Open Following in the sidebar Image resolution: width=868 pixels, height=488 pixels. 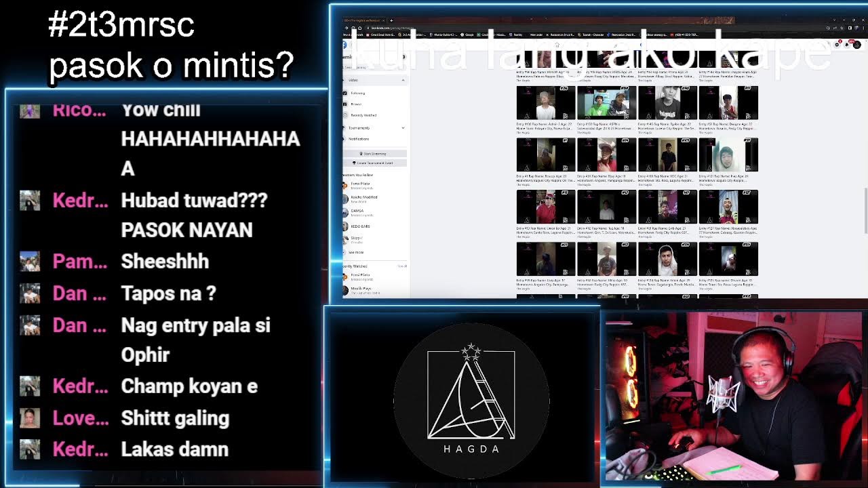[357, 93]
